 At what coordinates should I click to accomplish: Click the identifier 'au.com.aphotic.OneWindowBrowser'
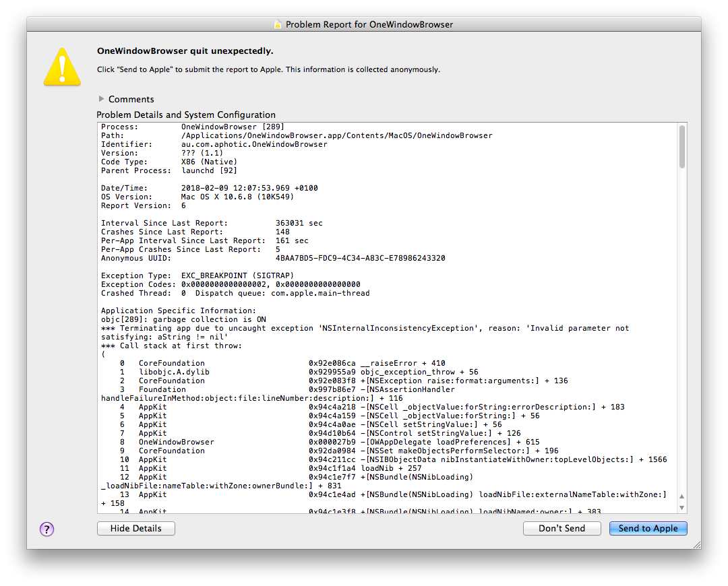[x=254, y=144]
